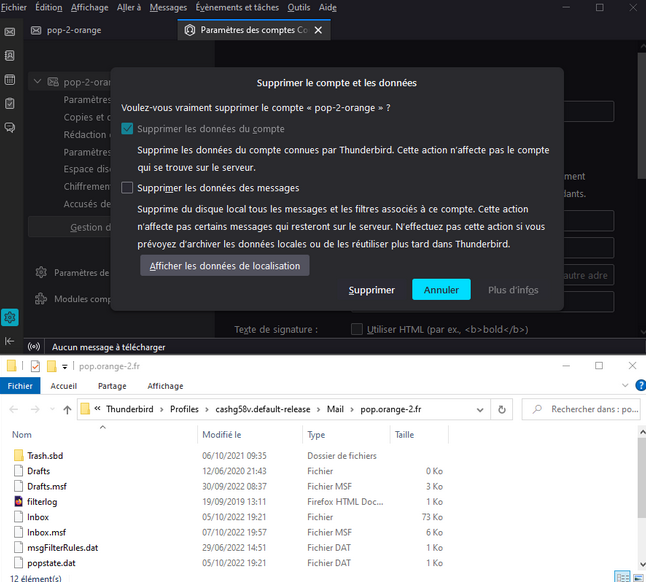Open Explorer Partage ribbon tab
Viewport: 646px width, 582px height.
pyautogui.click(x=112, y=386)
